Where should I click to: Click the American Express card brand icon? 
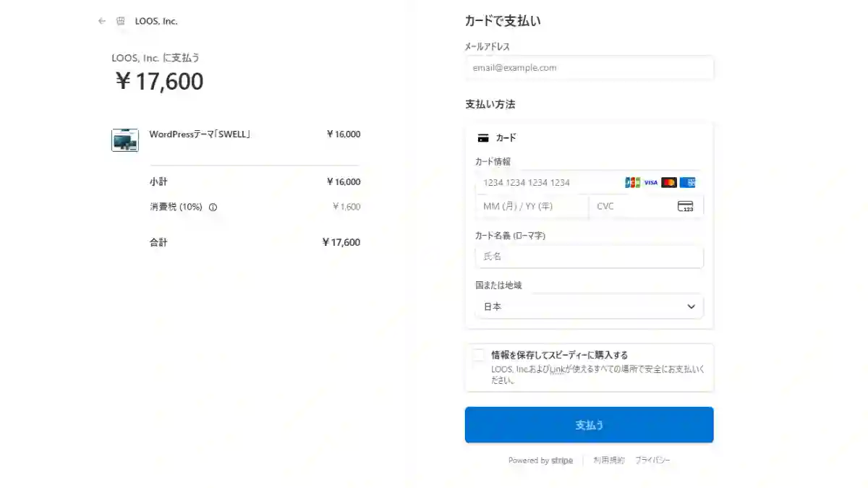coord(687,182)
